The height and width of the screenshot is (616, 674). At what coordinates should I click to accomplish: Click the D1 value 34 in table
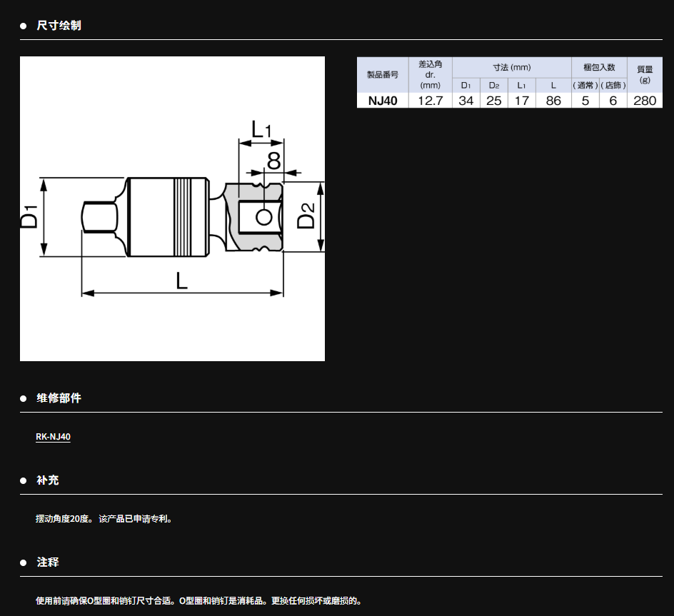click(x=466, y=101)
